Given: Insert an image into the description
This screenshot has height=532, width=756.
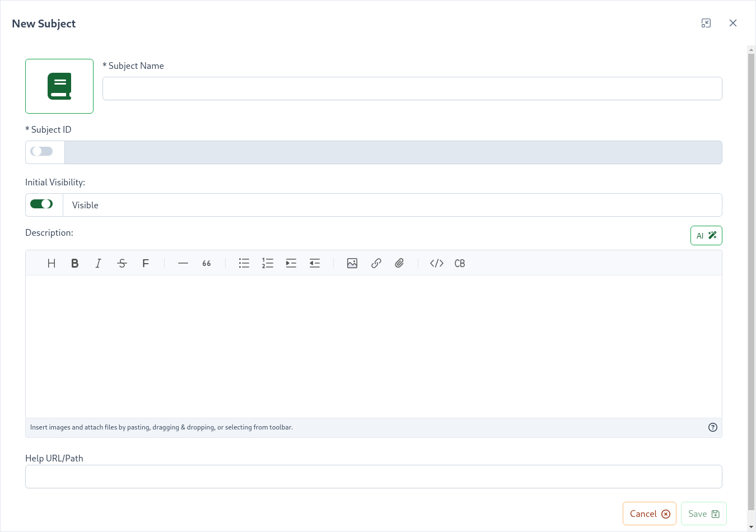Looking at the screenshot, I should (x=352, y=263).
